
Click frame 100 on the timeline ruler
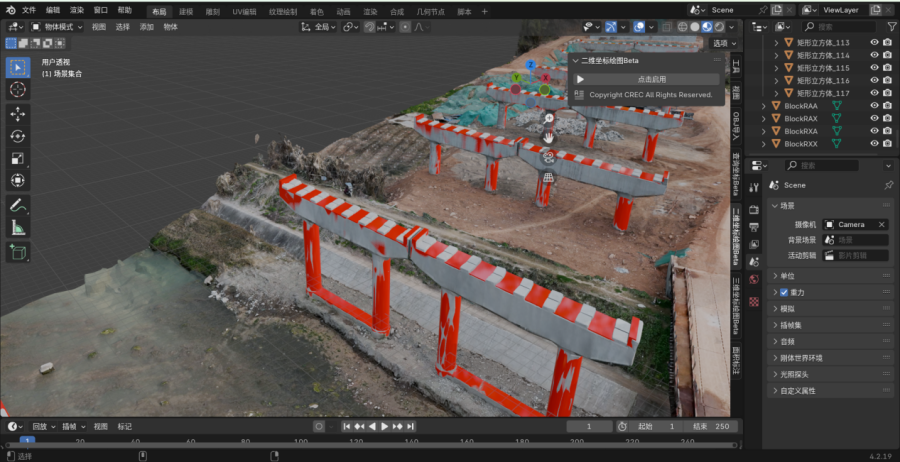click(301, 440)
